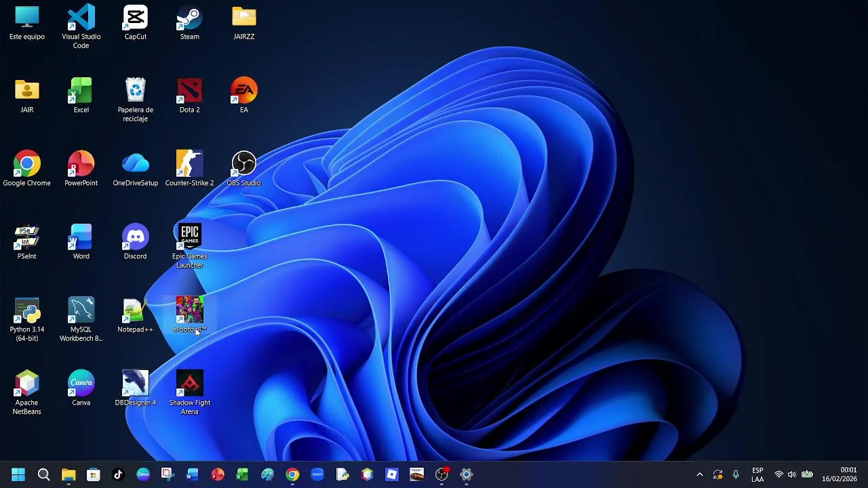Select the eFootball desktop shortcut
Viewport: 868px width, 488px height.
(190, 316)
